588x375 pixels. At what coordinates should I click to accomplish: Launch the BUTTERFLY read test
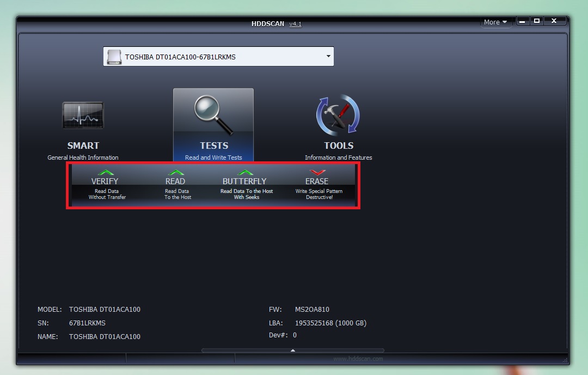tap(246, 185)
